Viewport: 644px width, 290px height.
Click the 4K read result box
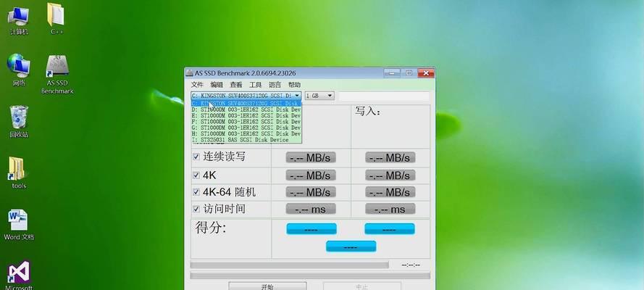point(311,175)
